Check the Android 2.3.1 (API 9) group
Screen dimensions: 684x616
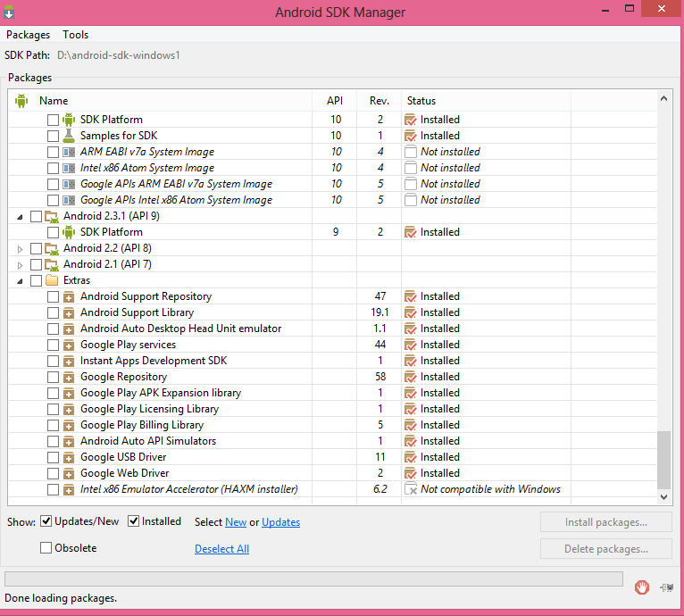(x=36, y=216)
